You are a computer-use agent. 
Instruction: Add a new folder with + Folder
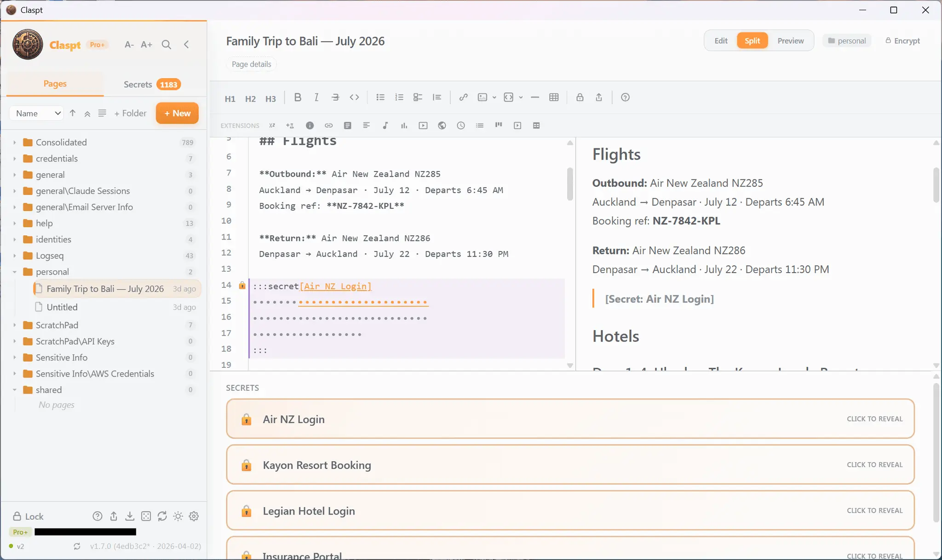(x=130, y=113)
